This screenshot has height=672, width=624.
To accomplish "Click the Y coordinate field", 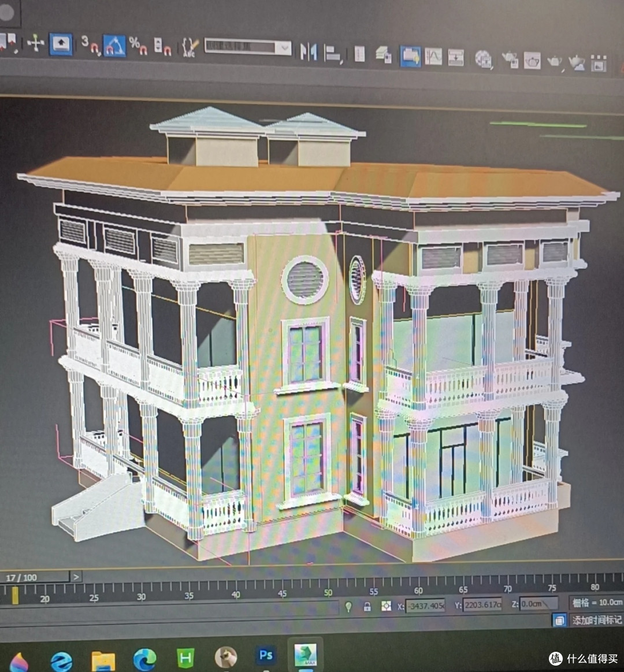I will [x=482, y=605].
